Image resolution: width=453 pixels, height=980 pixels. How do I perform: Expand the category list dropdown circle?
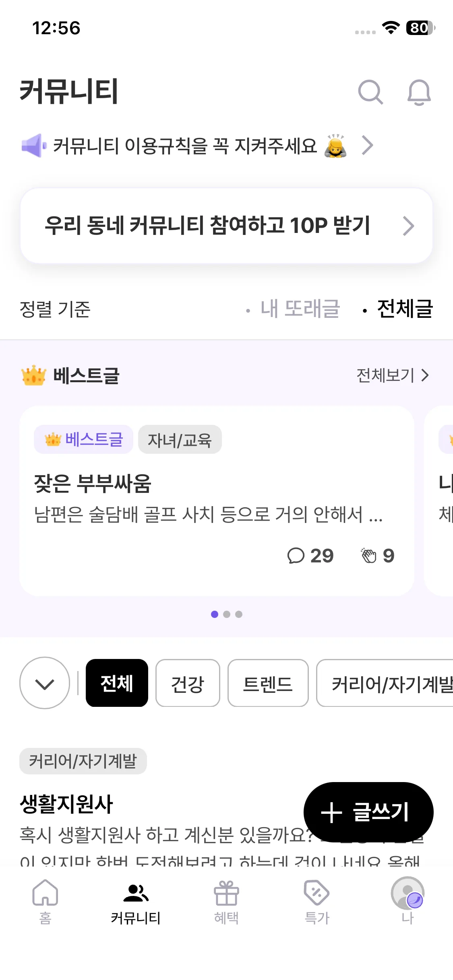coord(45,683)
